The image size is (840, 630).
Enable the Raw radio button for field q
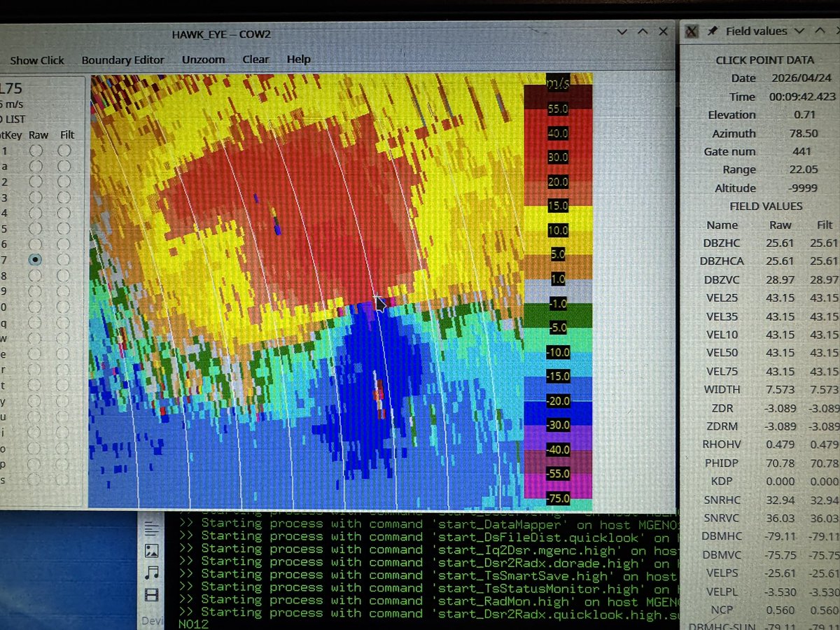[36, 322]
